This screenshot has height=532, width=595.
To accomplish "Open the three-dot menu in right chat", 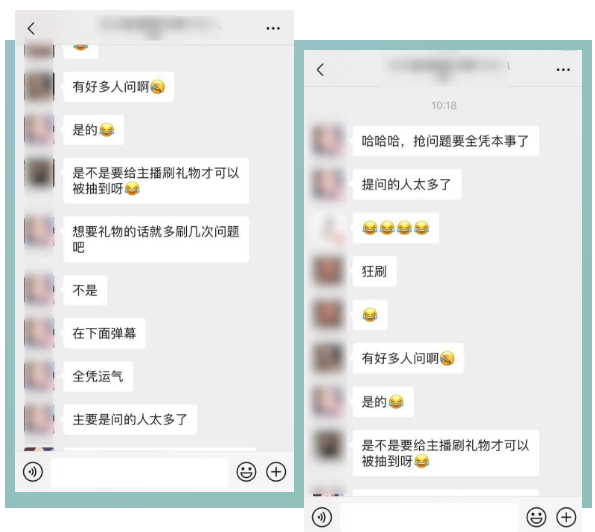I will (563, 70).
